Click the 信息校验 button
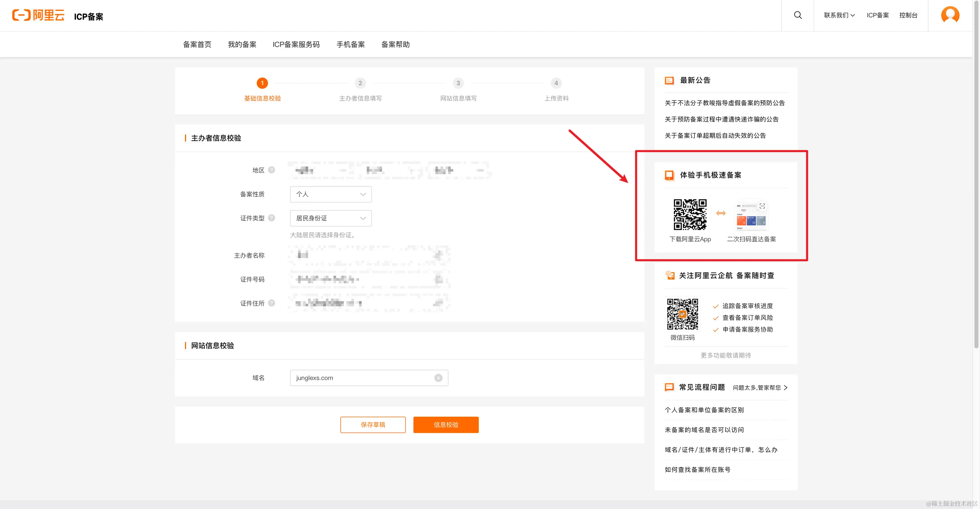 tap(446, 424)
